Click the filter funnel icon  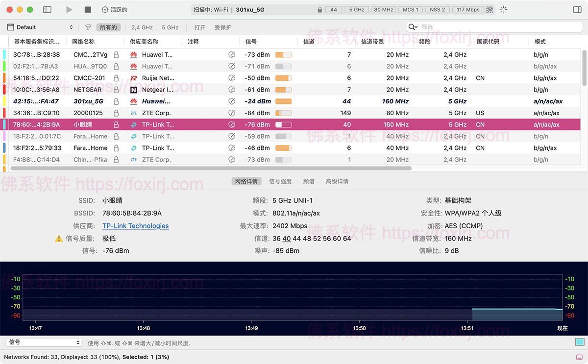click(x=88, y=27)
